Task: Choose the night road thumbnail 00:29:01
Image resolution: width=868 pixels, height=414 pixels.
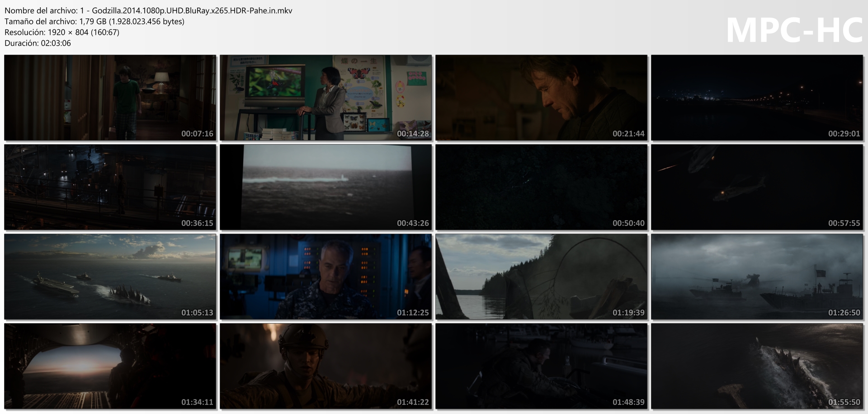Action: [757, 98]
